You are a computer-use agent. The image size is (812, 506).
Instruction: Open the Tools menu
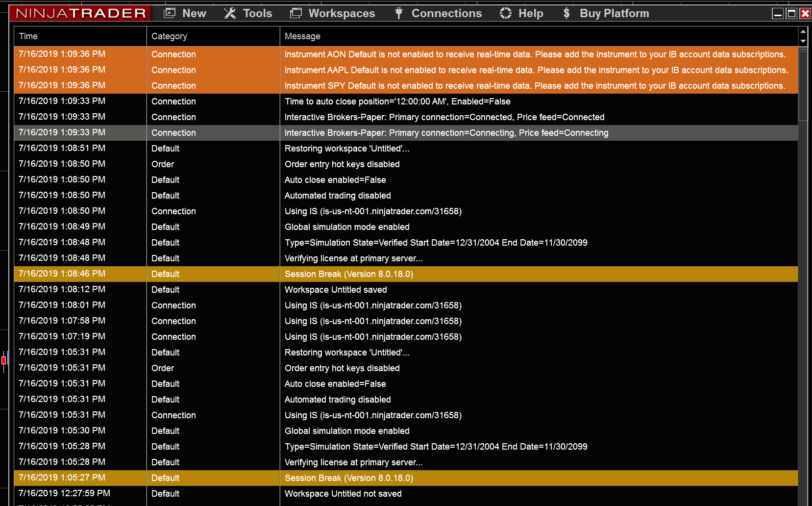click(248, 13)
